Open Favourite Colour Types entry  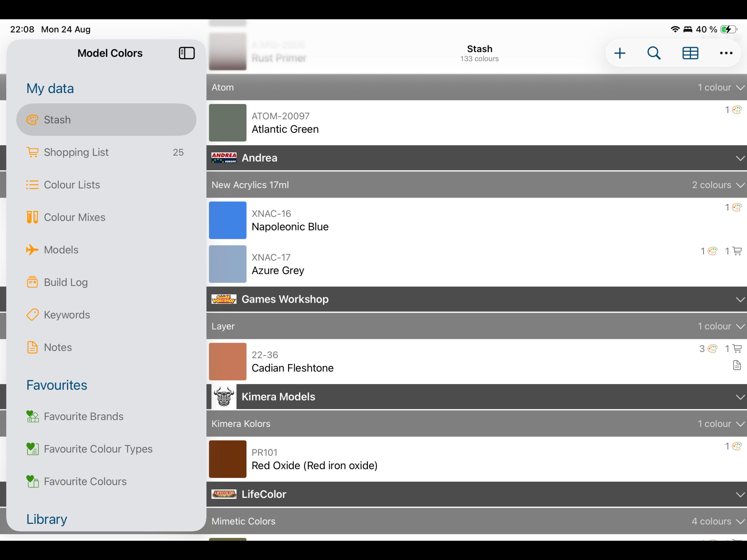click(x=106, y=448)
